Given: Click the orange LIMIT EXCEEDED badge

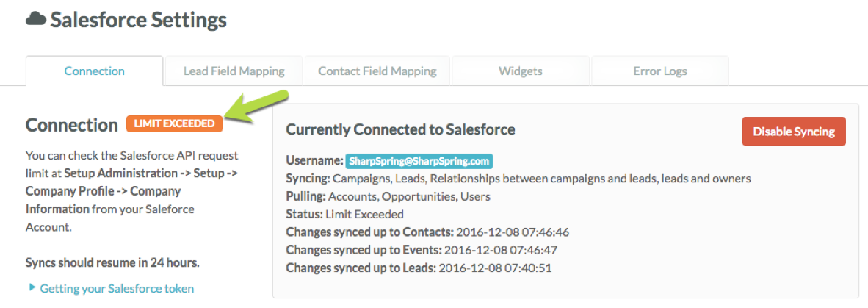Looking at the screenshot, I should pos(174,123).
